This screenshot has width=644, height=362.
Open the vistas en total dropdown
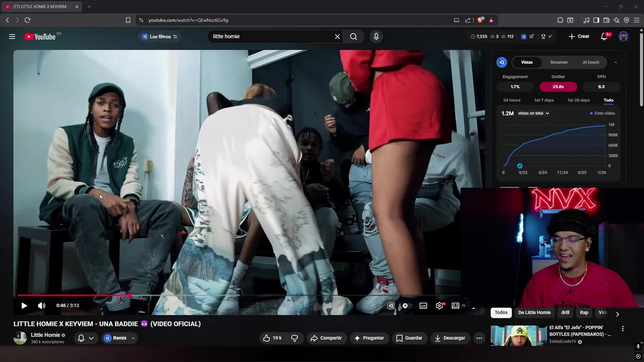[533, 113]
